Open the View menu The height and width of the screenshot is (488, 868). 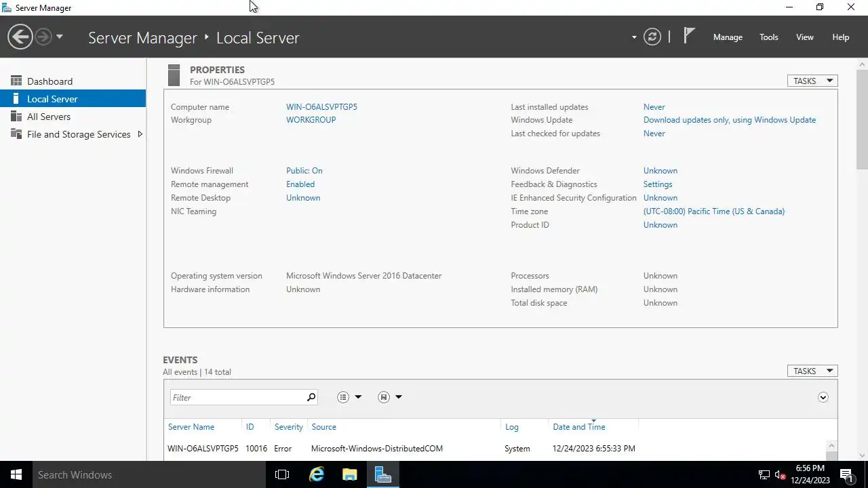pos(805,37)
